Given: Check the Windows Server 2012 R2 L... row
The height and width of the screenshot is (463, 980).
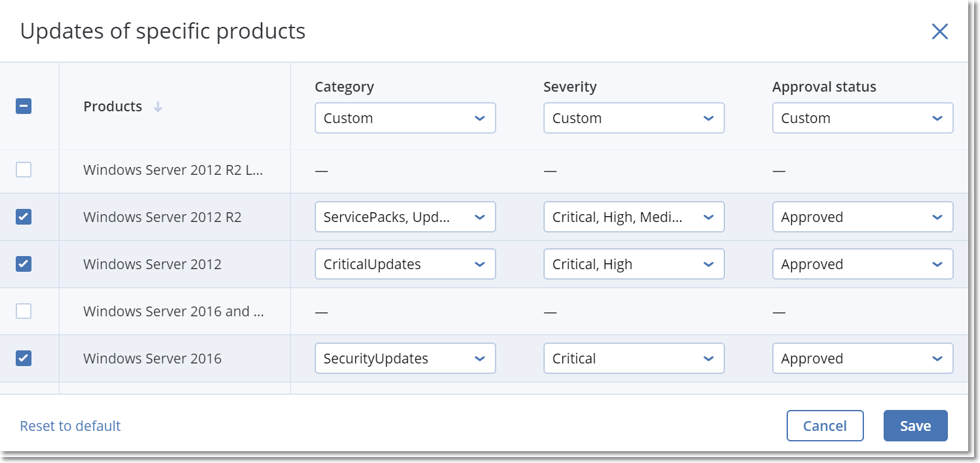Looking at the screenshot, I should point(24,170).
